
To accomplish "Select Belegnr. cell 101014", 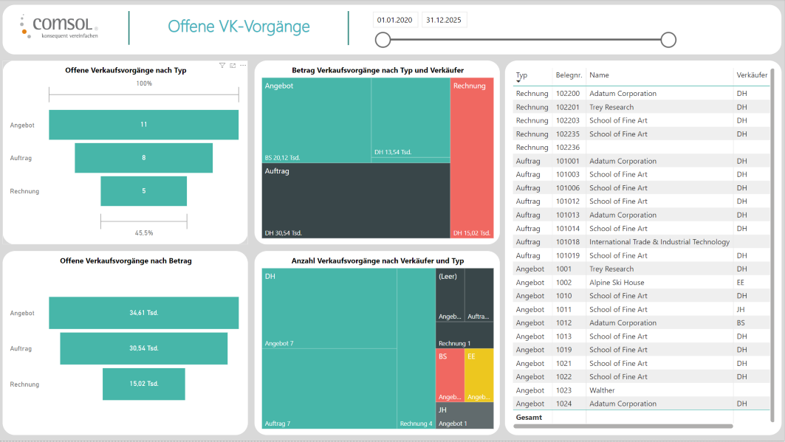I will click(568, 229).
